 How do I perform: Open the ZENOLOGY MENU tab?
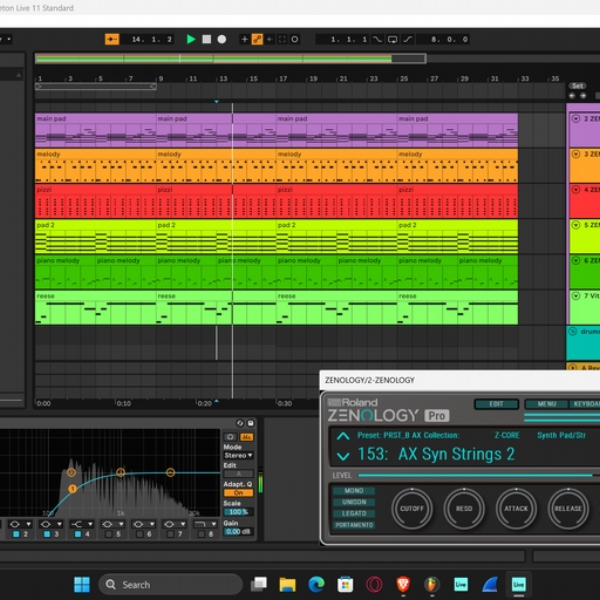point(546,404)
